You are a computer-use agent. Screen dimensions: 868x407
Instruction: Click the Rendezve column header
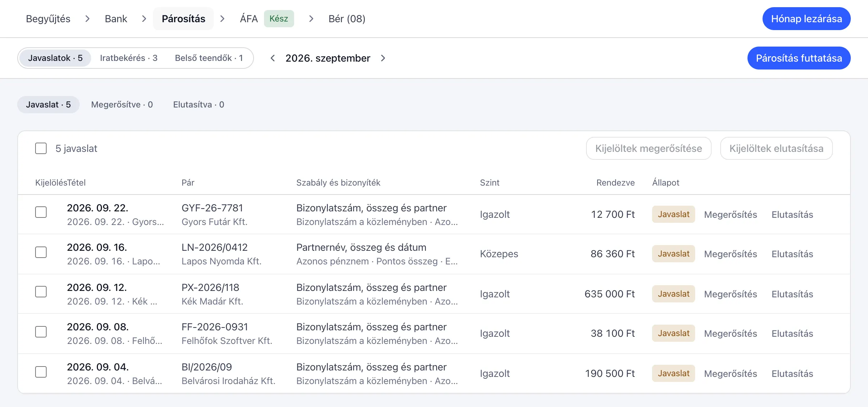(x=615, y=183)
